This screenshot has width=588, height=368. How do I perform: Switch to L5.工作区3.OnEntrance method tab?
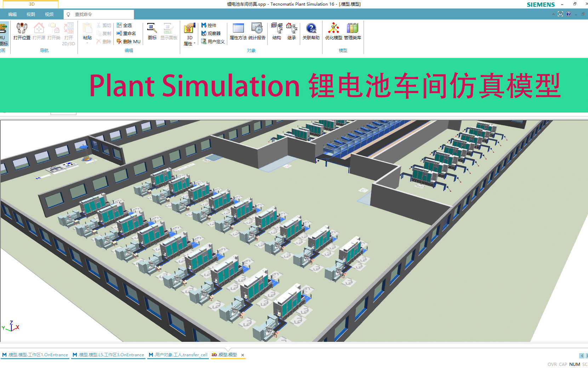click(108, 355)
